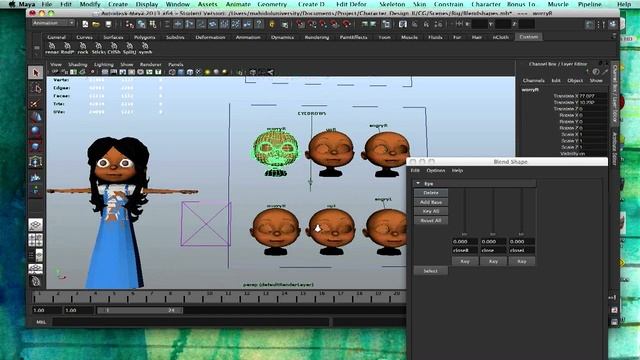
Task: Click the Key All button
Action: [431, 211]
